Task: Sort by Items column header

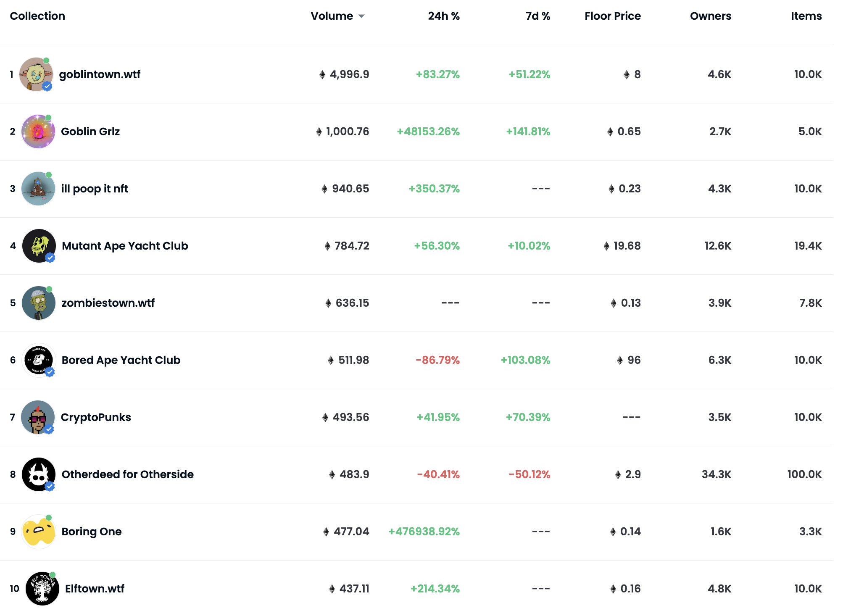Action: [x=806, y=16]
